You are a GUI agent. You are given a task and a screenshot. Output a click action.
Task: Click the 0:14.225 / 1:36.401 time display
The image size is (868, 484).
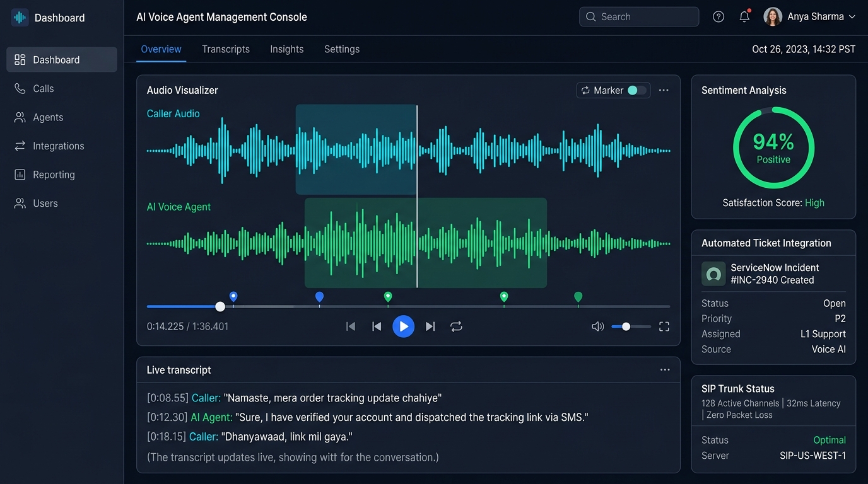187,326
